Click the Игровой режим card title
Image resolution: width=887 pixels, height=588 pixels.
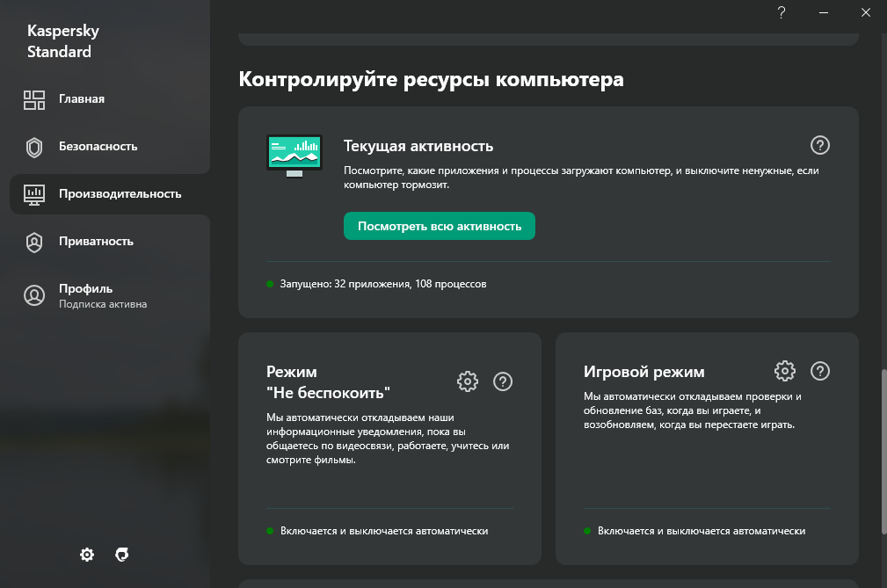[x=643, y=372]
